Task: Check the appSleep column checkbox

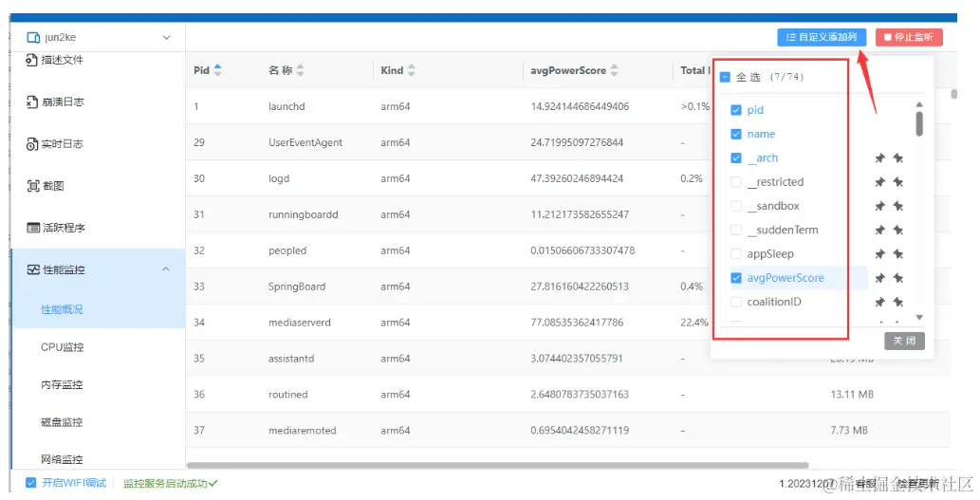Action: [x=735, y=253]
